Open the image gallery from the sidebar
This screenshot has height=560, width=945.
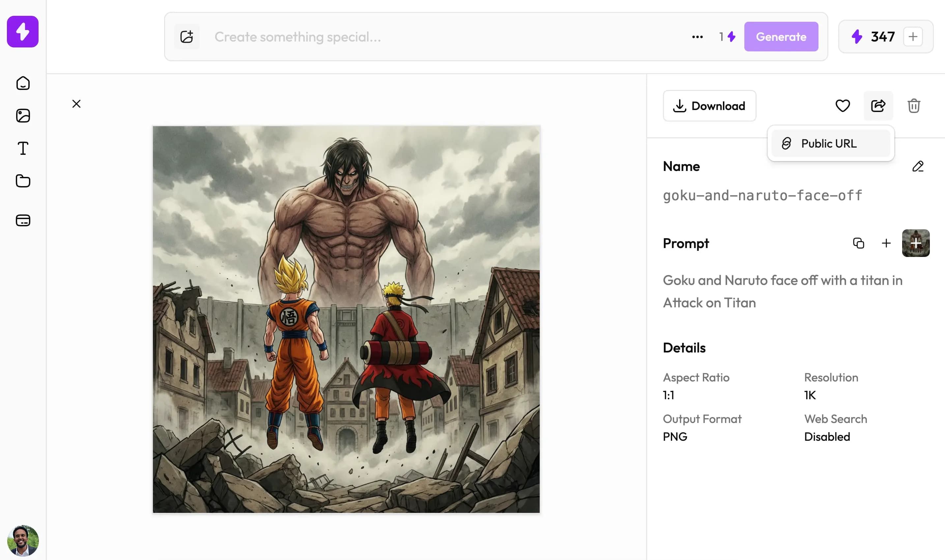point(23,116)
